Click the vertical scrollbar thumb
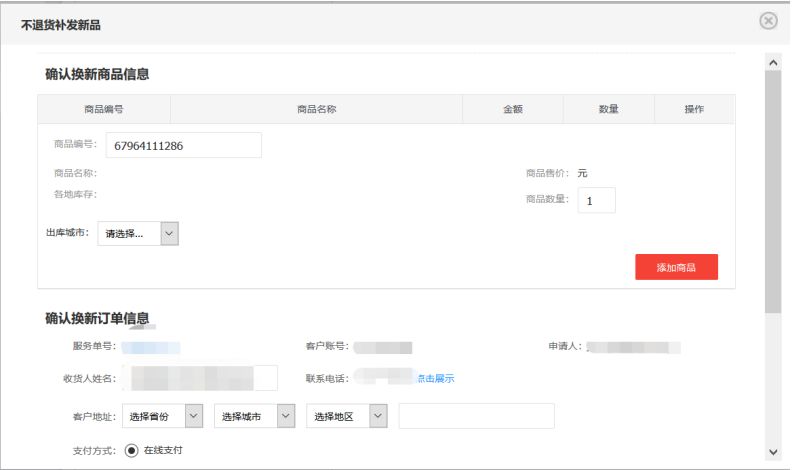This screenshot has height=470, width=795. click(773, 190)
